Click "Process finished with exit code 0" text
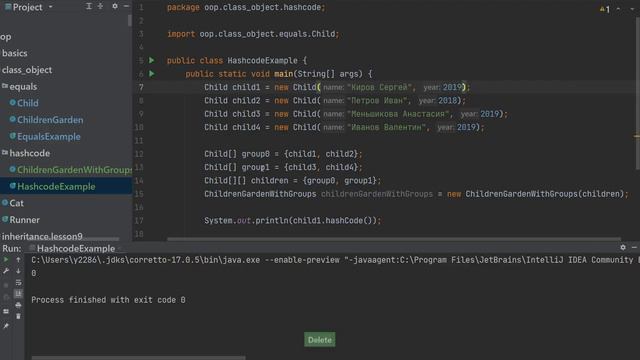Image resolution: width=640 pixels, height=360 pixels. (x=108, y=300)
